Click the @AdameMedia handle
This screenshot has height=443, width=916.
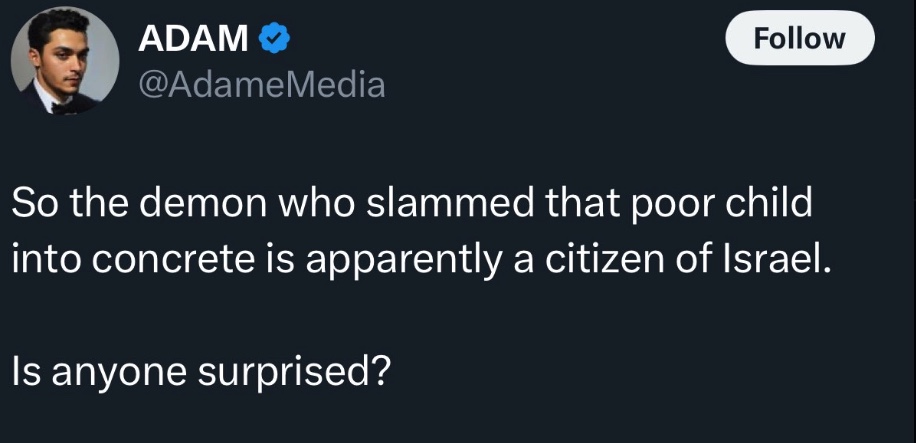[x=260, y=85]
